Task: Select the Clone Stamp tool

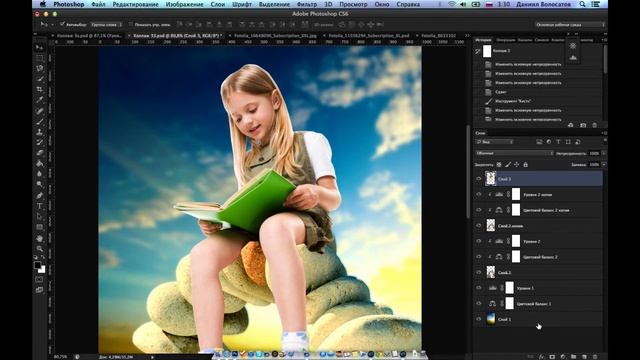Action: click(40, 132)
